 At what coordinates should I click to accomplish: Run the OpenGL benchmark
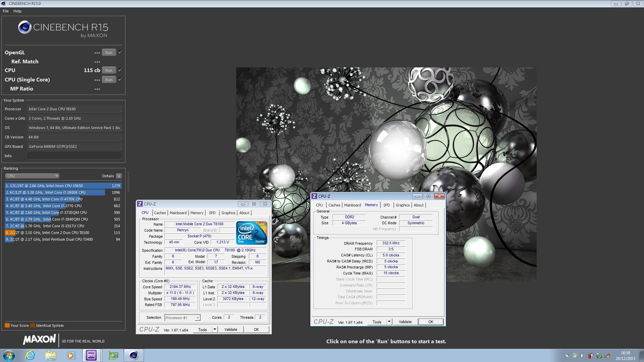click(109, 53)
